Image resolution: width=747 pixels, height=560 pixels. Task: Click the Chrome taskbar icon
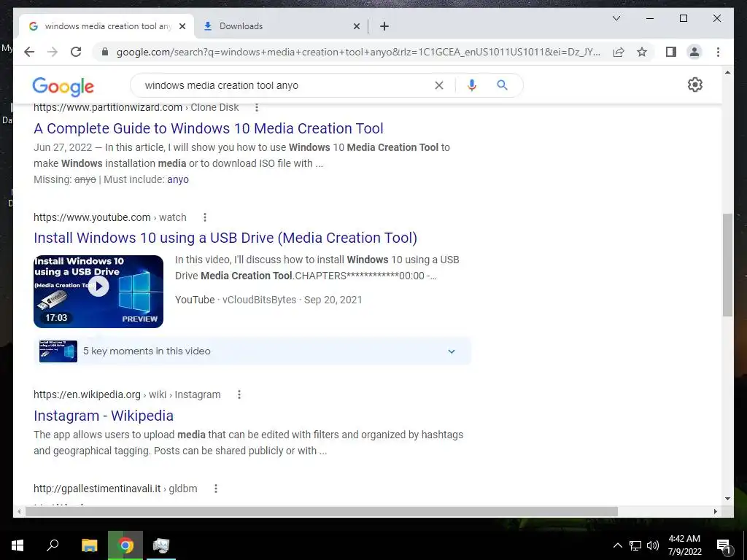point(125,545)
